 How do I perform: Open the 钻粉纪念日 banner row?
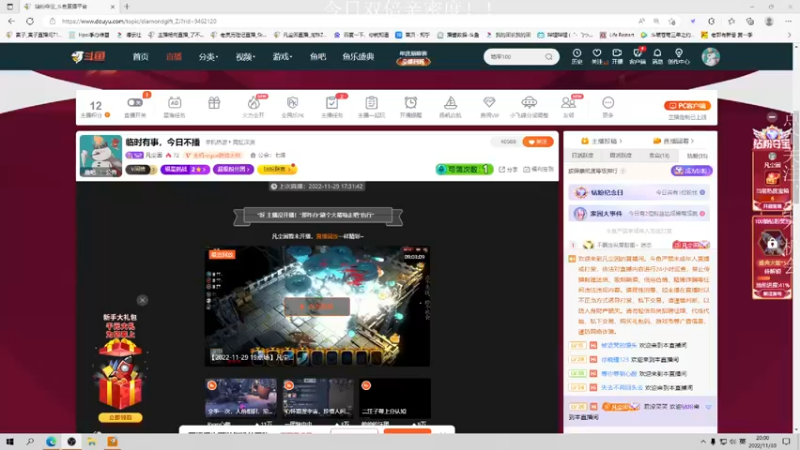pos(639,192)
